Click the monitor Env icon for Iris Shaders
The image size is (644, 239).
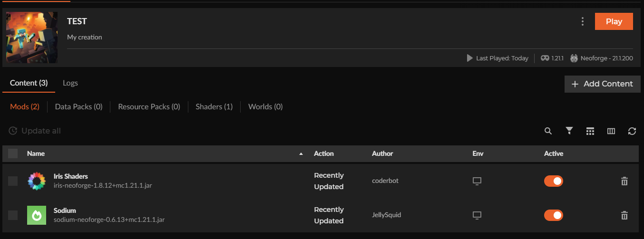tap(477, 181)
